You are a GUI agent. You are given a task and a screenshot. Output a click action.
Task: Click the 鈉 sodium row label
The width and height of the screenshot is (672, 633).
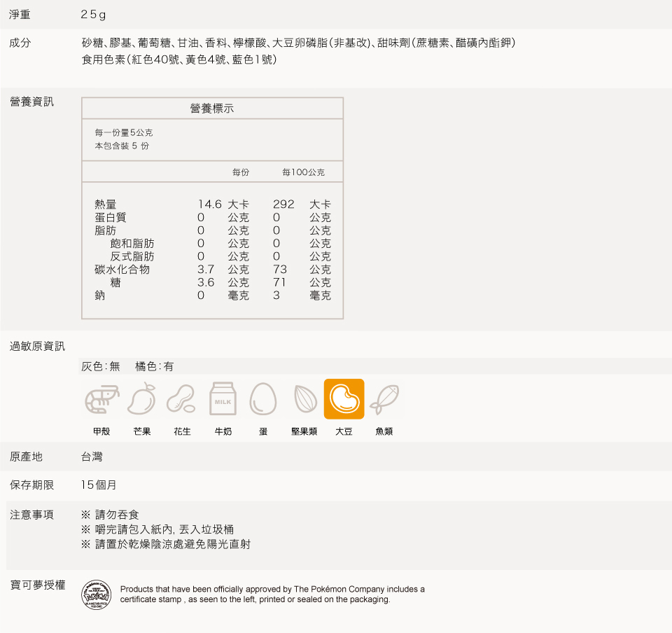click(100, 295)
